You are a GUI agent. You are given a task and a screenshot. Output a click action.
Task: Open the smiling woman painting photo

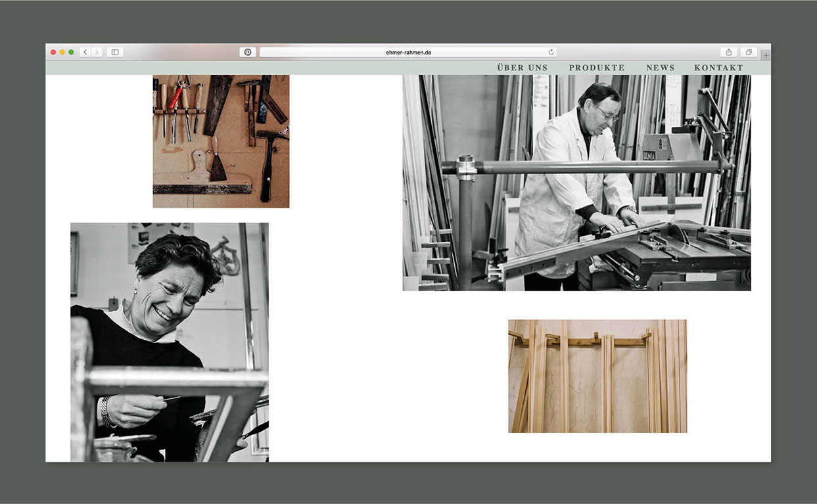point(170,342)
